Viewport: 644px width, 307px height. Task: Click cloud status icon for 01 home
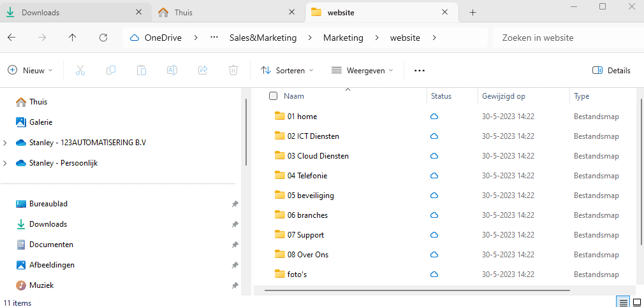434,117
